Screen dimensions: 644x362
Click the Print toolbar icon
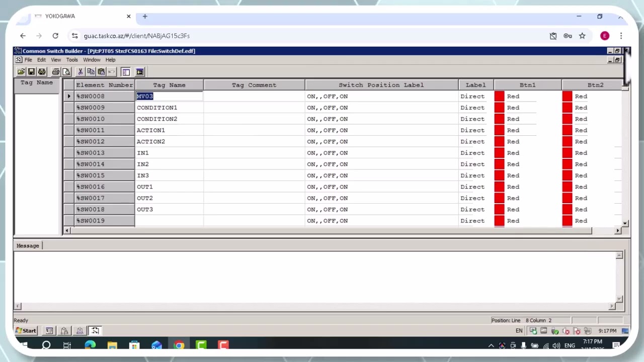(56, 72)
